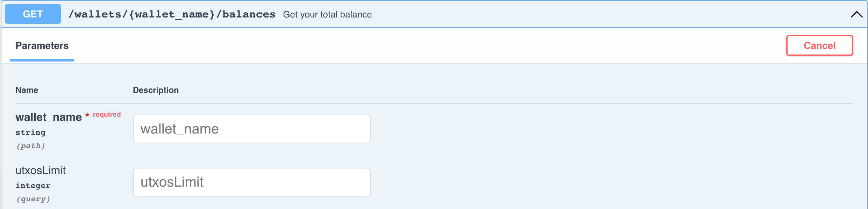The image size is (868, 209).
Task: Click the '(query)' location label
Action: pyautogui.click(x=33, y=199)
